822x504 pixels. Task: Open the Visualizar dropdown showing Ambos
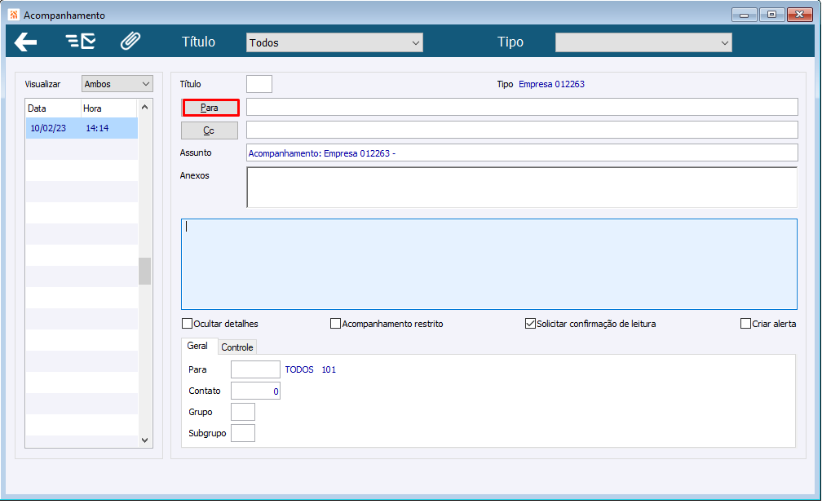tap(117, 84)
